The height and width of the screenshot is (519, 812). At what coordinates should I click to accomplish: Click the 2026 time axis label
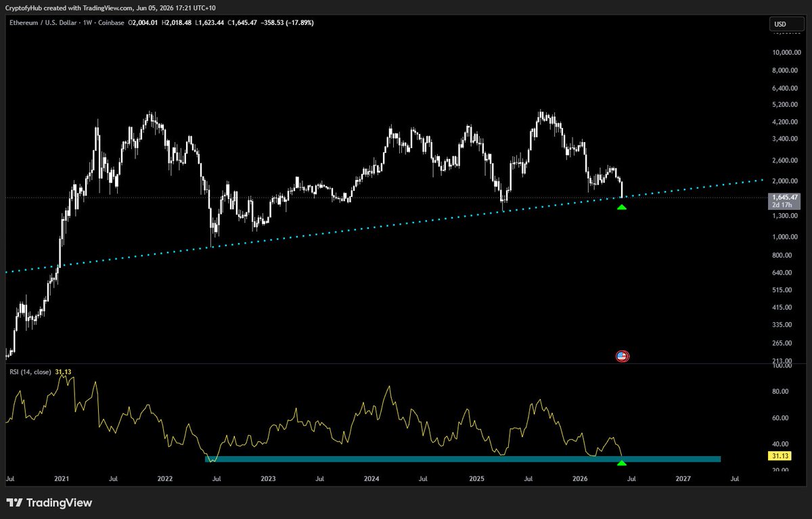tap(580, 479)
